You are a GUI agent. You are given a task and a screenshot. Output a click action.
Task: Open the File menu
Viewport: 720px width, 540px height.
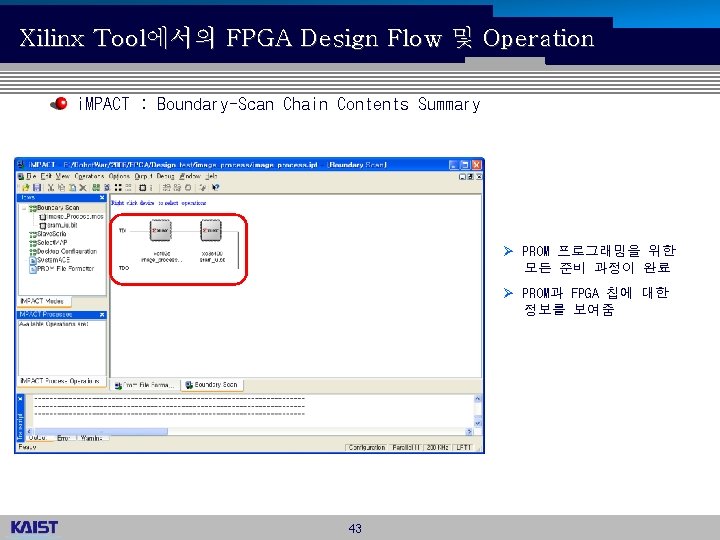pyautogui.click(x=31, y=176)
